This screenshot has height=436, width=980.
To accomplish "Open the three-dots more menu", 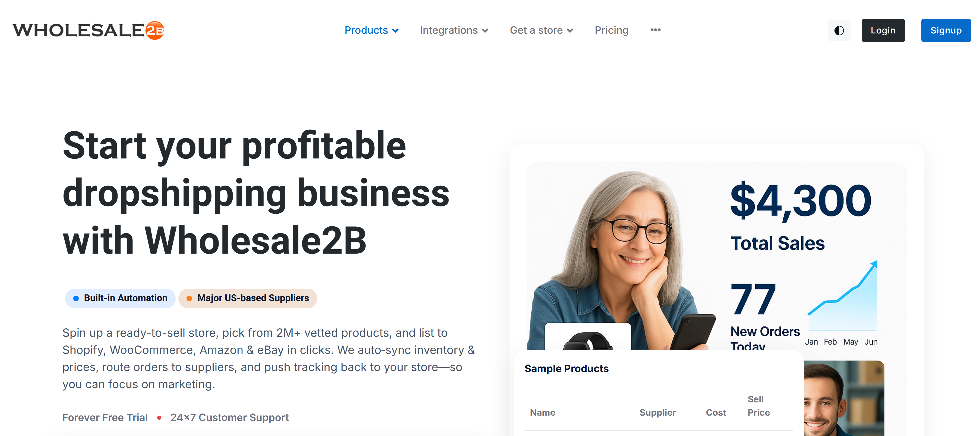I will [x=655, y=30].
